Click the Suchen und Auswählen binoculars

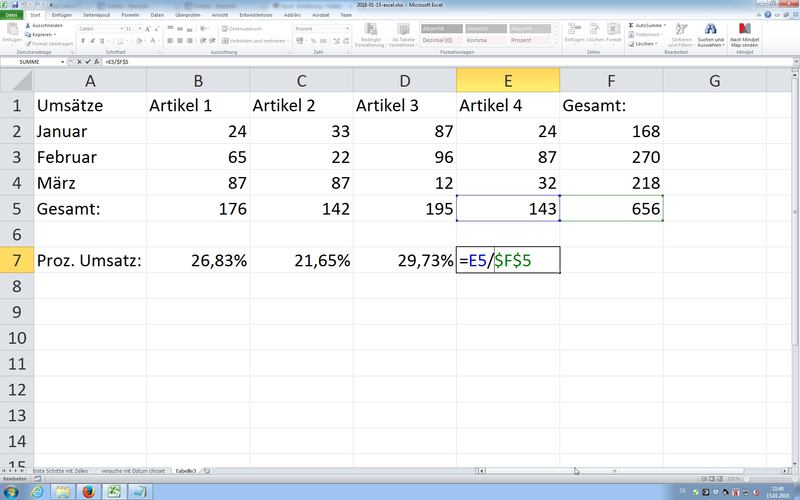[711, 34]
